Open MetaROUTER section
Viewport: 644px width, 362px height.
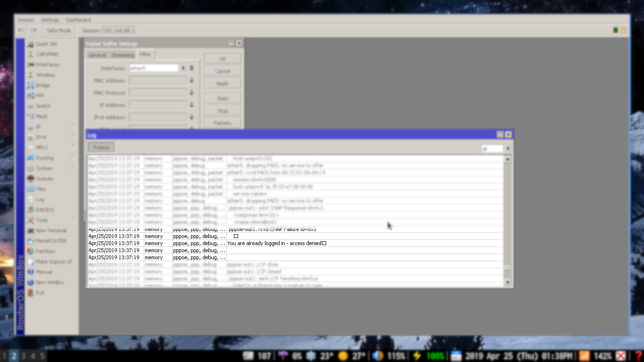point(51,241)
